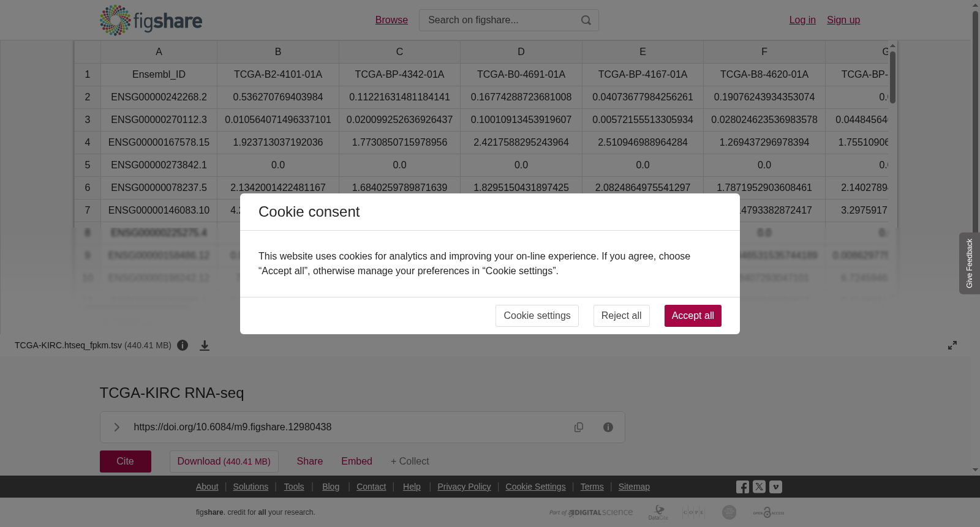Click + Collect button
Image resolution: width=980 pixels, height=527 pixels.
pyautogui.click(x=410, y=462)
